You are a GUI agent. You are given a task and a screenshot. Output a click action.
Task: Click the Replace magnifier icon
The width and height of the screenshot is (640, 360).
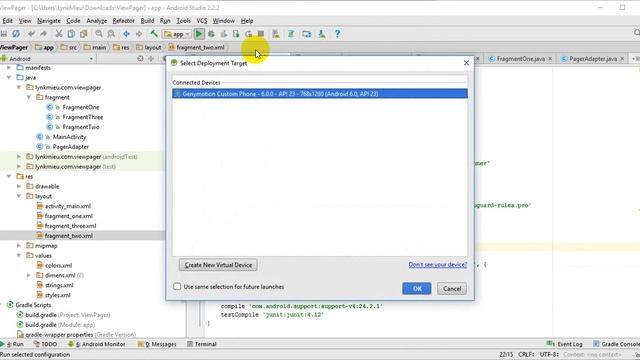pos(111,34)
